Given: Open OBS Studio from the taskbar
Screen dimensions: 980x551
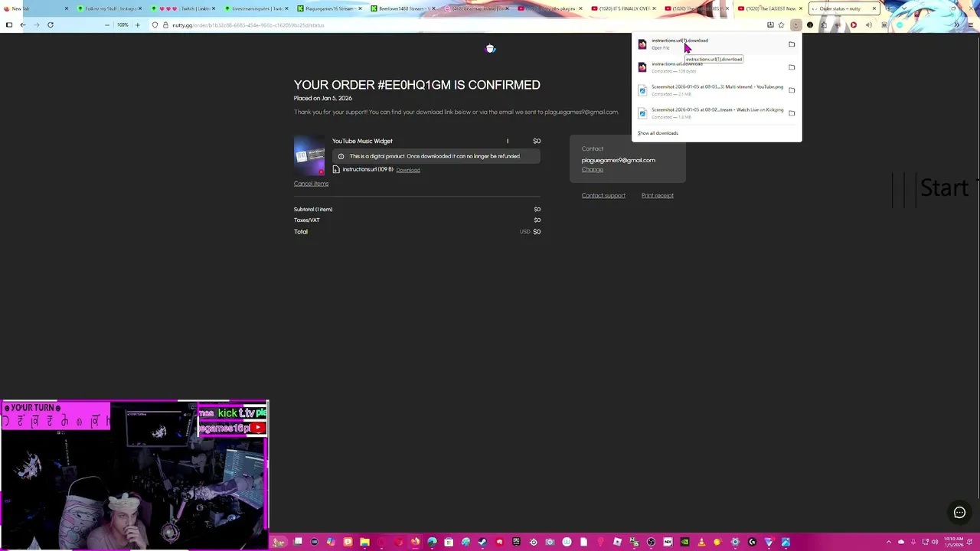Looking at the screenshot, I should [x=651, y=543].
